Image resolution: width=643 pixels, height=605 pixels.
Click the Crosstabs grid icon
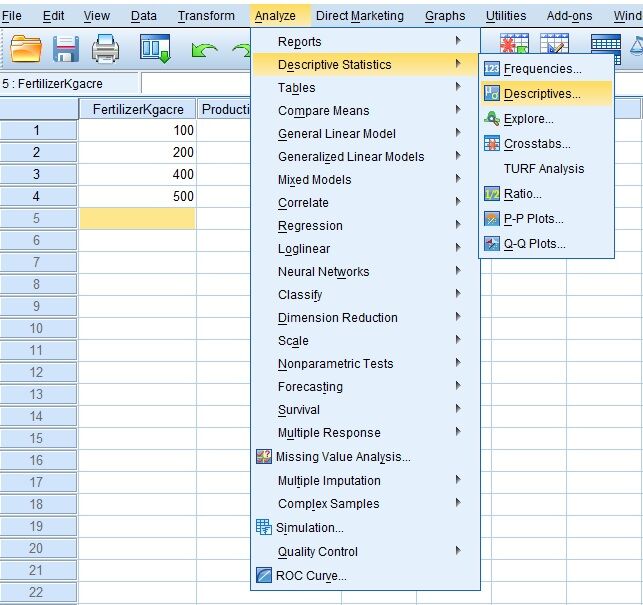492,143
